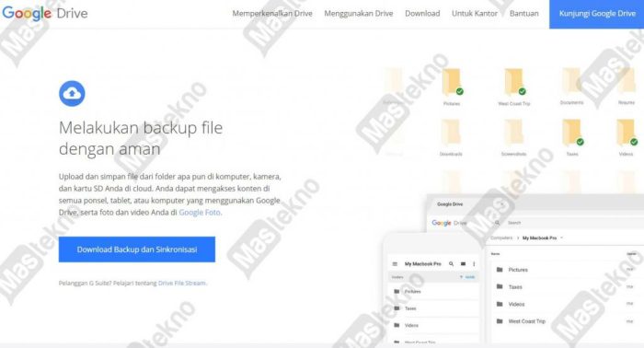Select the Videos folder icon with checkmark
Viewport: 644px width, 348px height.
pyautogui.click(x=627, y=133)
